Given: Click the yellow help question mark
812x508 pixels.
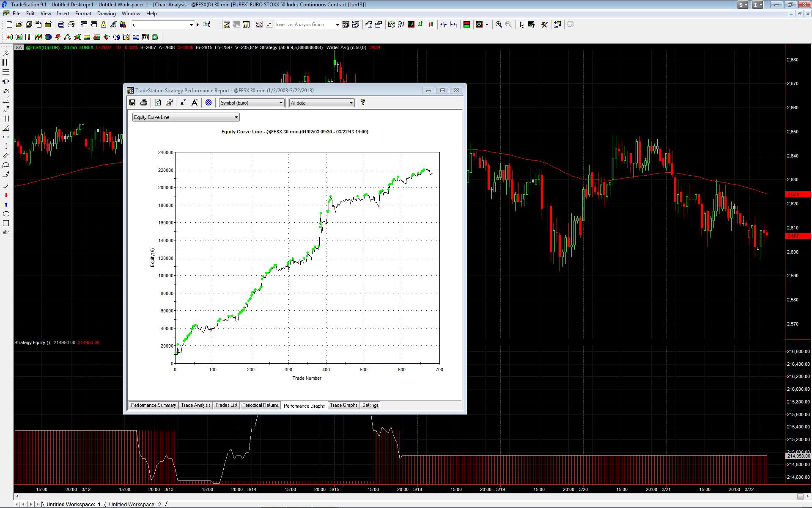Looking at the screenshot, I should (362, 102).
